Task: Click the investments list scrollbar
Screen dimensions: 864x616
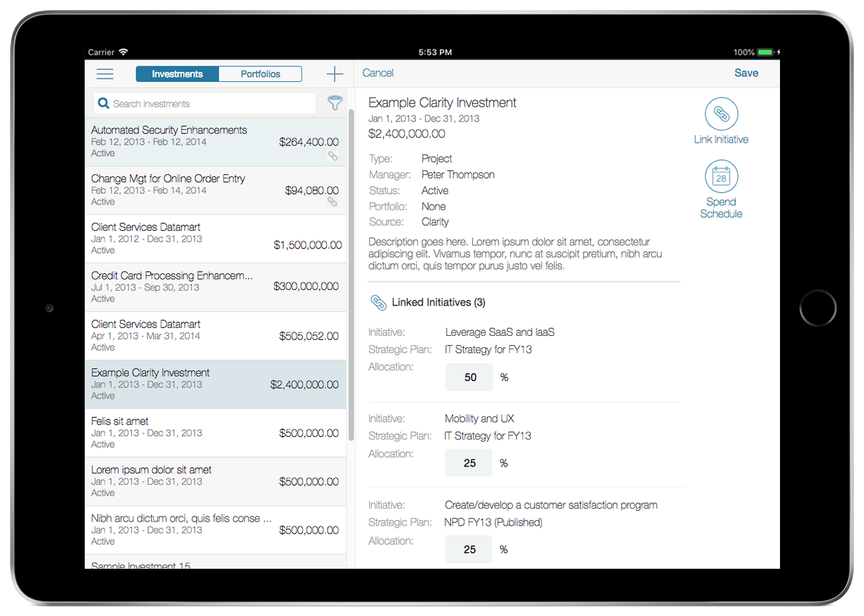Action: [x=351, y=275]
